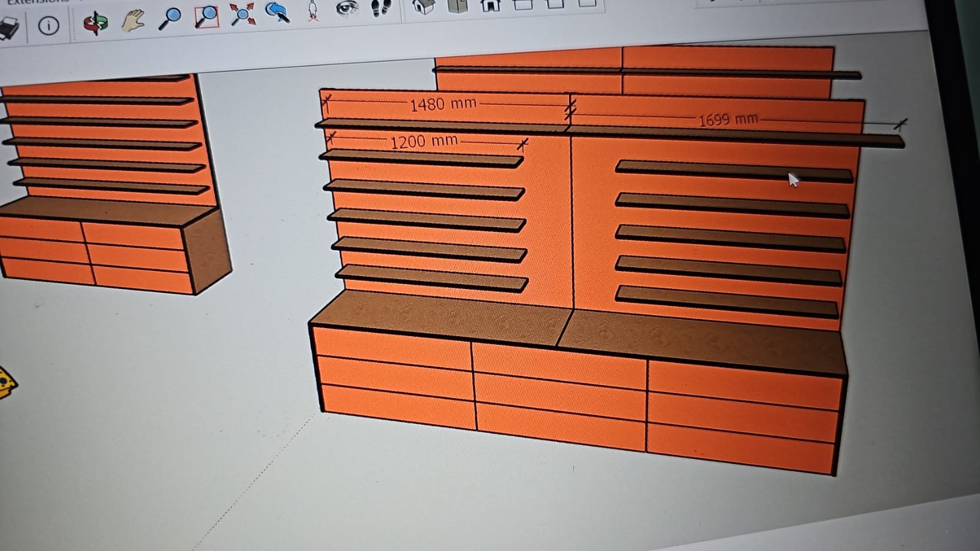Open the Model Info dialog icon
The image size is (980, 551).
point(48,26)
